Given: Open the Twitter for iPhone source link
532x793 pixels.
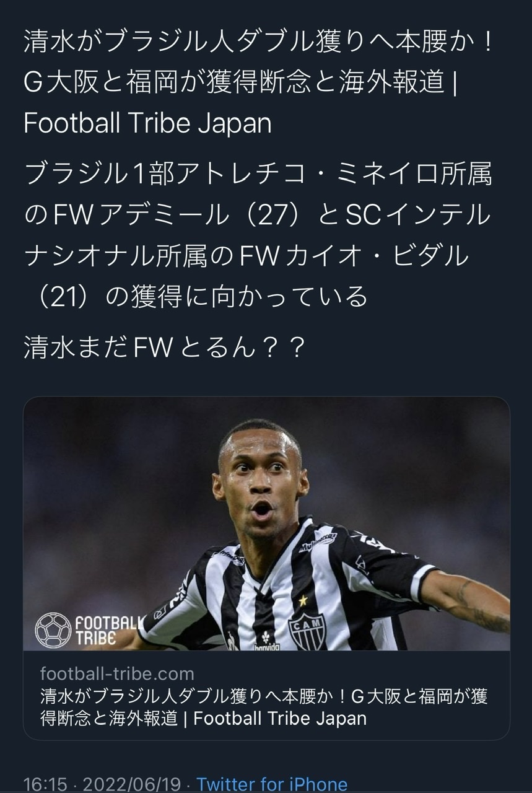Looking at the screenshot, I should click(x=272, y=784).
